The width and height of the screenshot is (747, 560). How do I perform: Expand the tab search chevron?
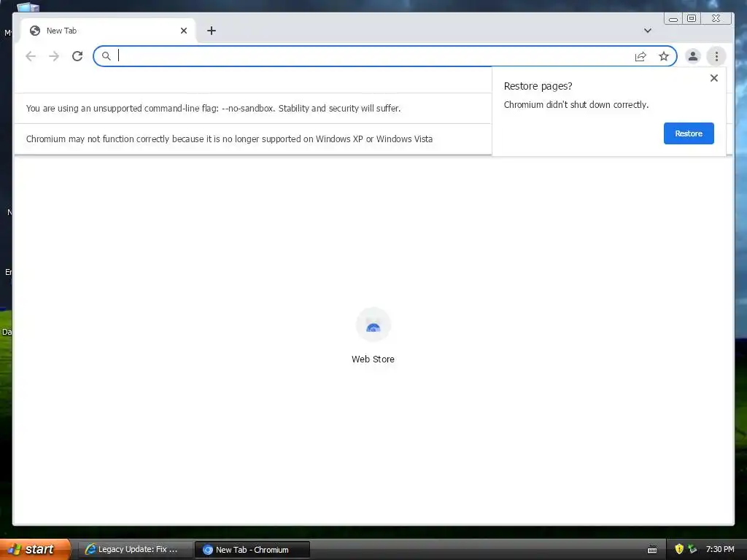[x=648, y=31]
